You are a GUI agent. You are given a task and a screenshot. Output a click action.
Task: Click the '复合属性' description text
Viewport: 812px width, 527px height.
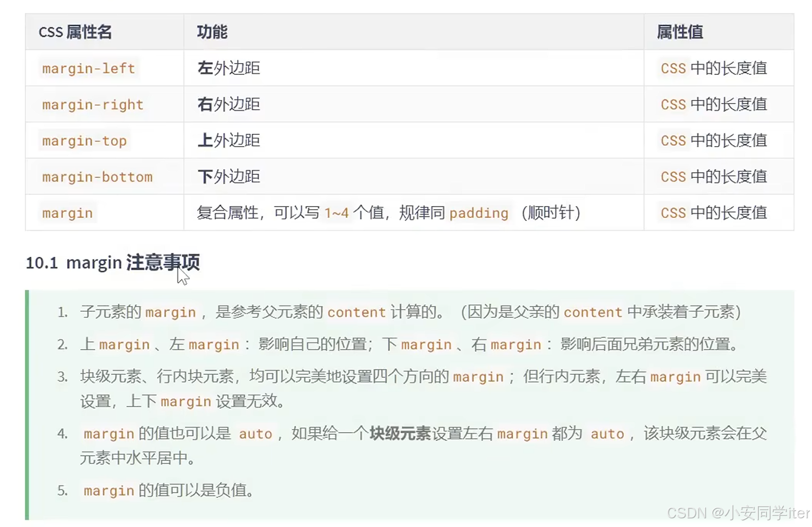(227, 213)
